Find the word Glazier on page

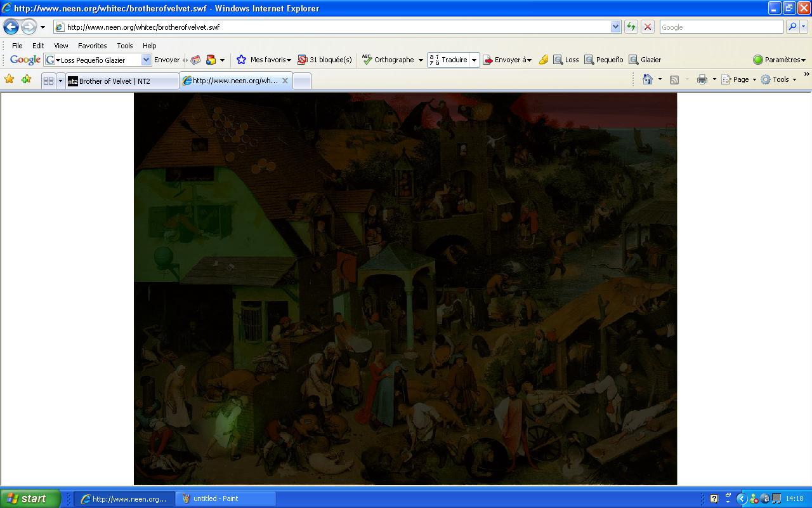click(645, 60)
